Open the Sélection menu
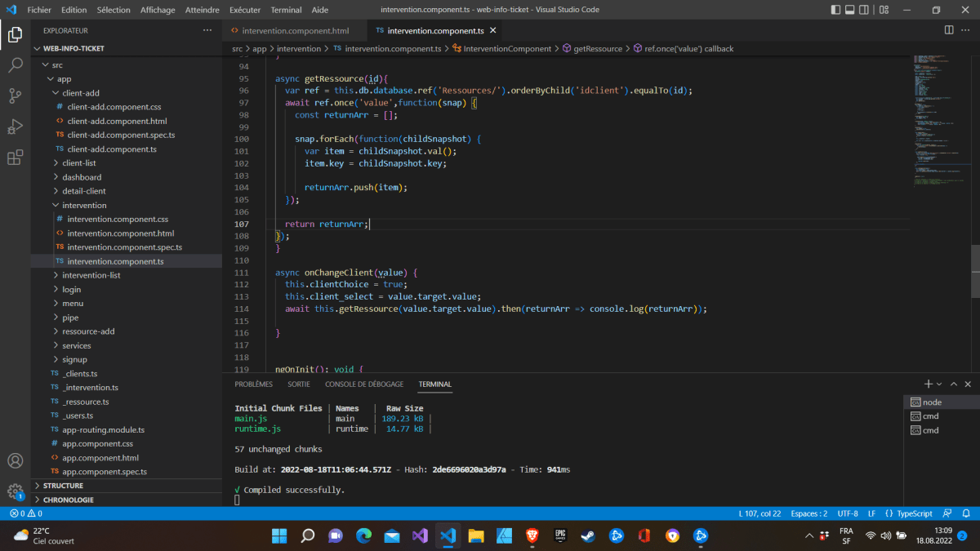This screenshot has width=980, height=551. [113, 10]
